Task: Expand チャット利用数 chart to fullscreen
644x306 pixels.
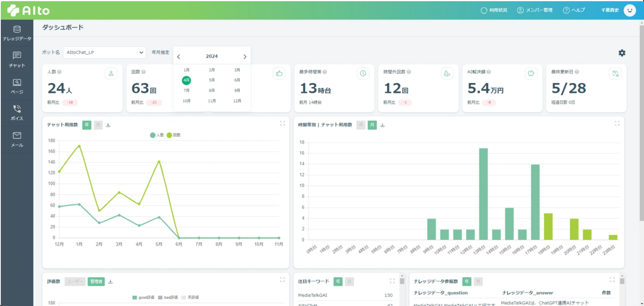Action: (x=282, y=123)
